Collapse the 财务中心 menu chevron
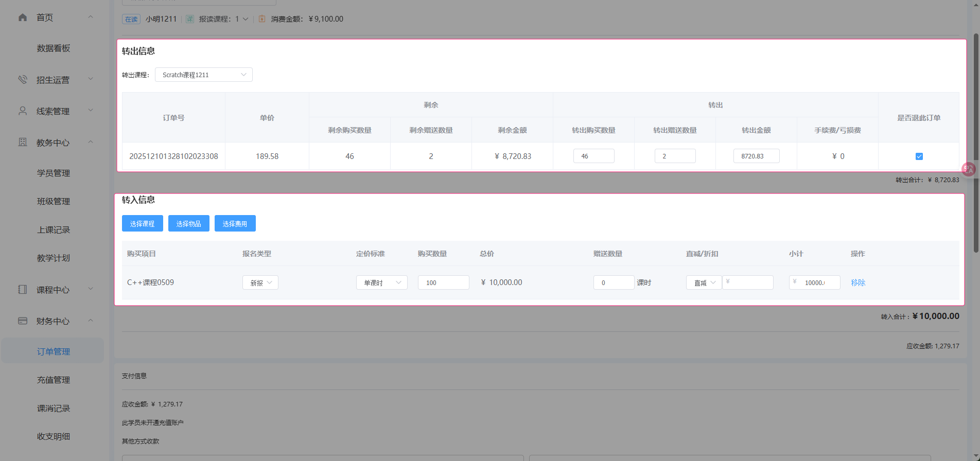 pyautogui.click(x=91, y=321)
